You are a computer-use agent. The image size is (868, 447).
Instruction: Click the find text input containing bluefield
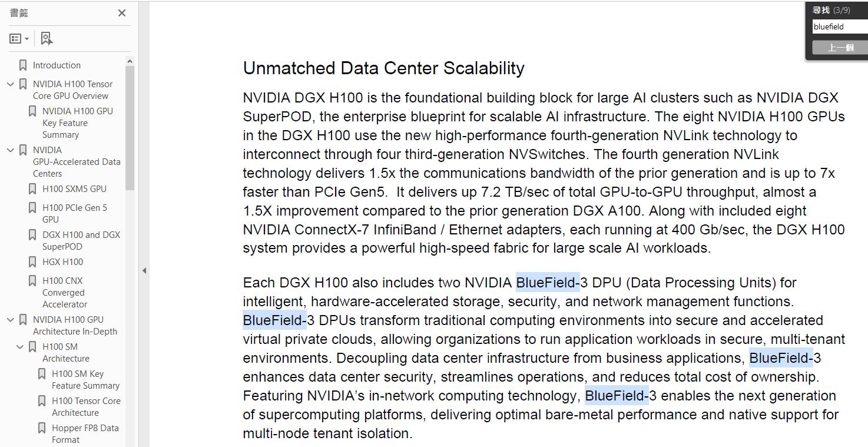click(840, 27)
